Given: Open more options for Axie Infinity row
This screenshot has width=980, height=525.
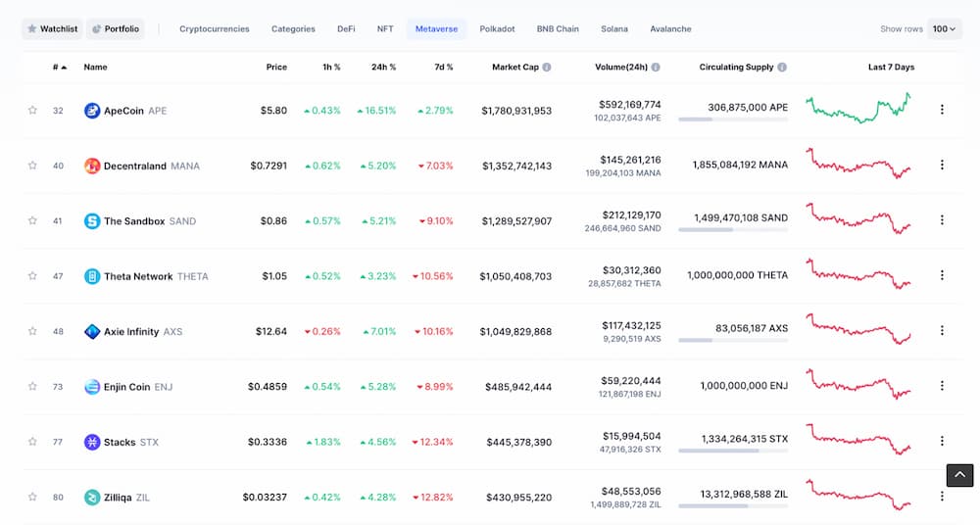Looking at the screenshot, I should 941,330.
